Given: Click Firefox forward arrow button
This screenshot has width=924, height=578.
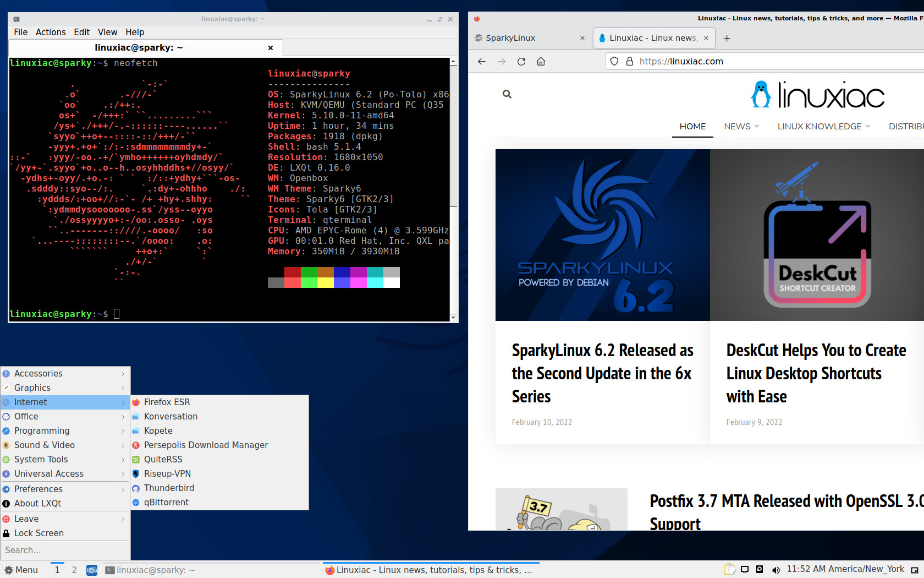Looking at the screenshot, I should click(502, 62).
